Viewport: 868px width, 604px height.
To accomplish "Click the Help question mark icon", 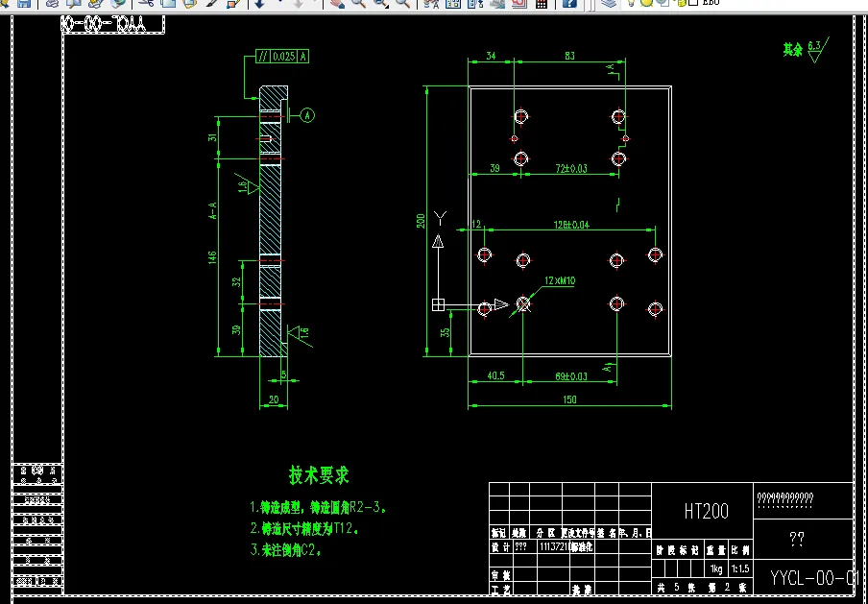I will click(568, 3).
